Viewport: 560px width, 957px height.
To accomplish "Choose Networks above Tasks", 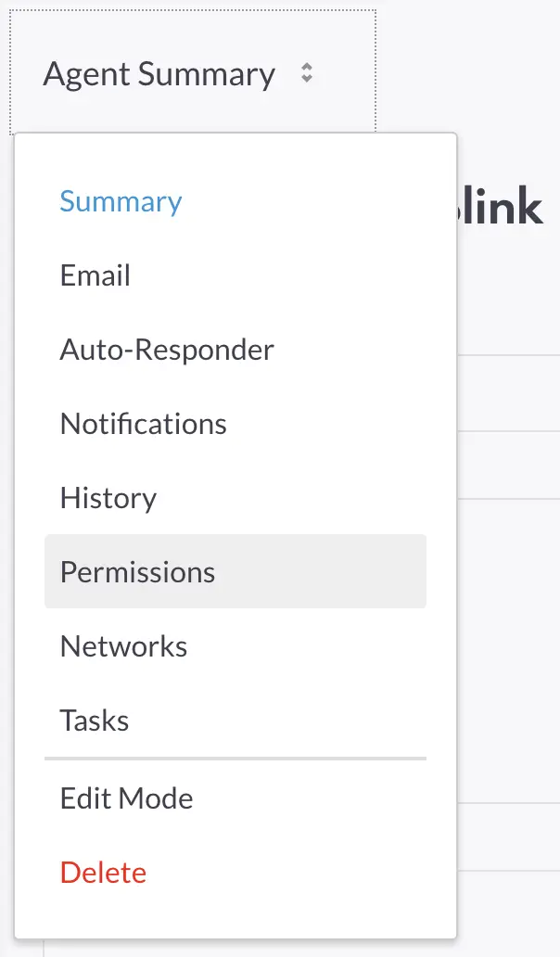I will [123, 646].
